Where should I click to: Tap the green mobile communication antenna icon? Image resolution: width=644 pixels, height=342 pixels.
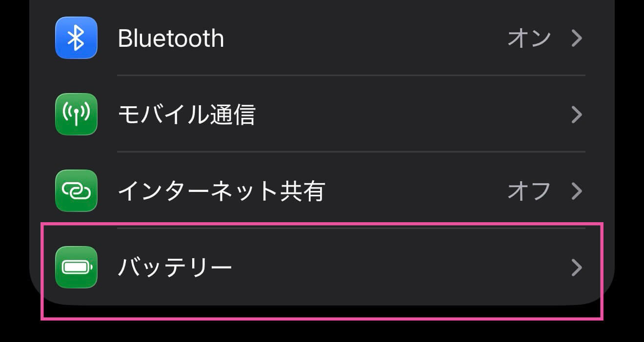76,114
